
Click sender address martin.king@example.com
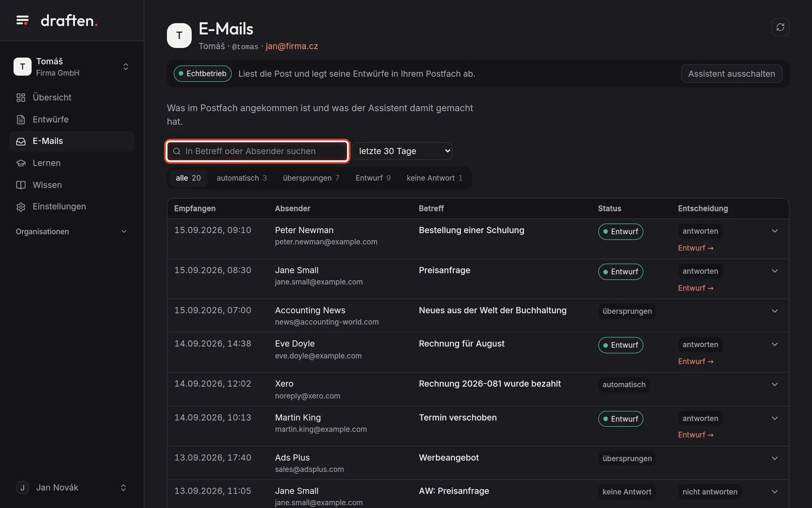(321, 430)
